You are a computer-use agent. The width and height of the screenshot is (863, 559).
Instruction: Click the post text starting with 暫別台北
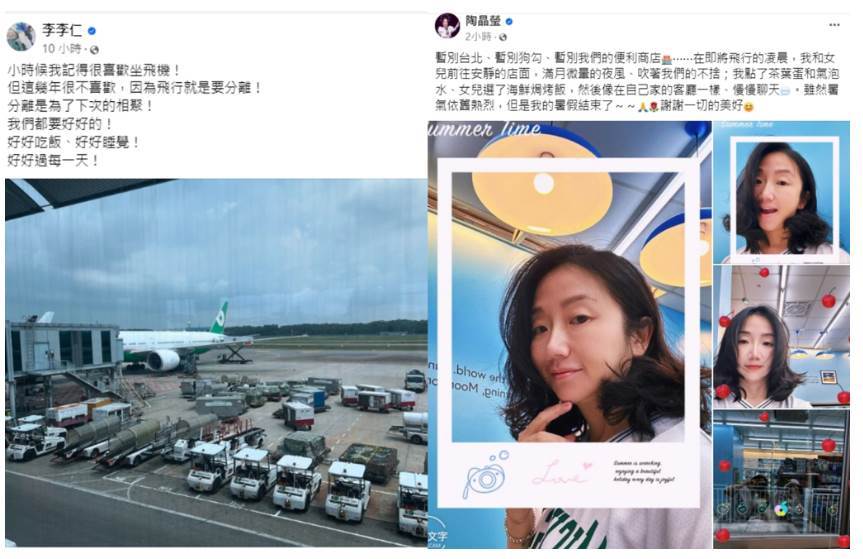[637, 81]
